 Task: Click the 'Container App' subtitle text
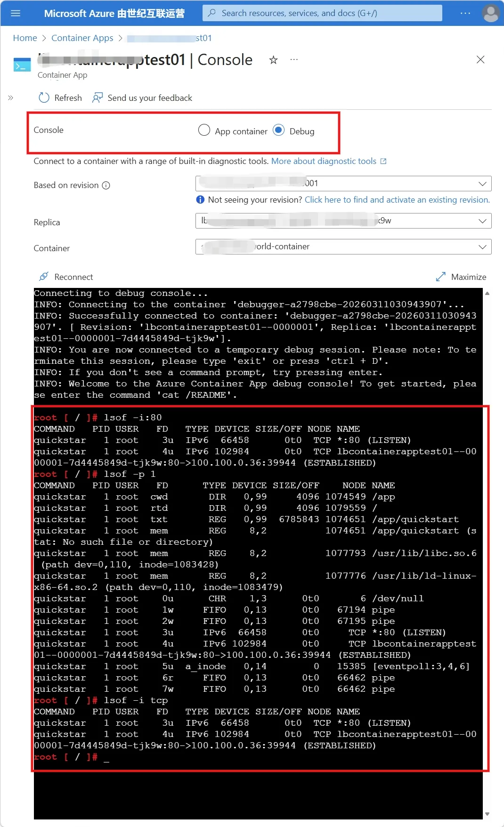62,75
